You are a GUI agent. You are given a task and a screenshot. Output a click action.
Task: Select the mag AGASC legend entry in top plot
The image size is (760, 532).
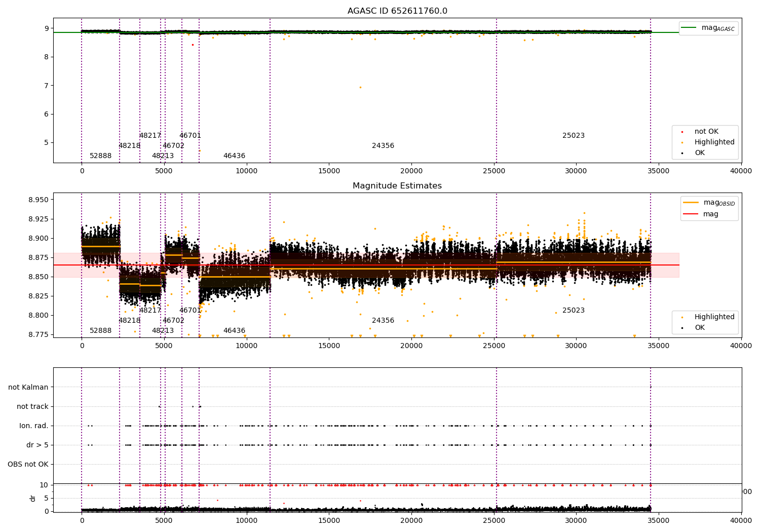click(708, 28)
